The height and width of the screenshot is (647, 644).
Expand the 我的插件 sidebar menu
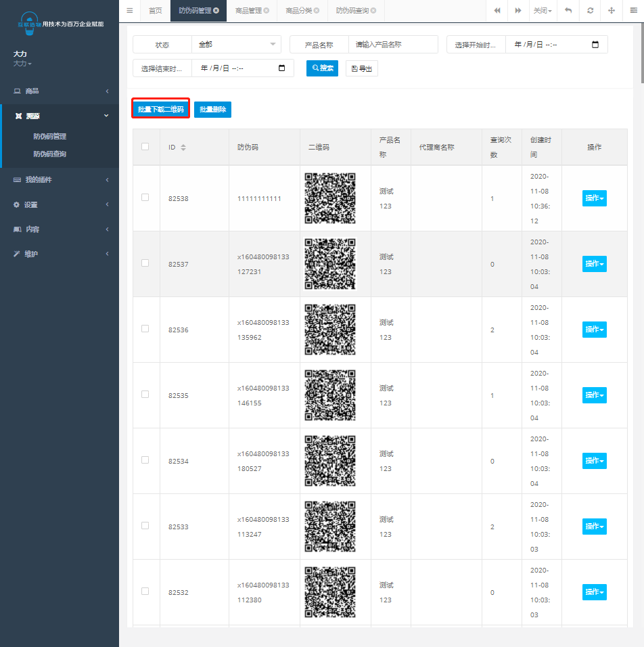tap(60, 180)
